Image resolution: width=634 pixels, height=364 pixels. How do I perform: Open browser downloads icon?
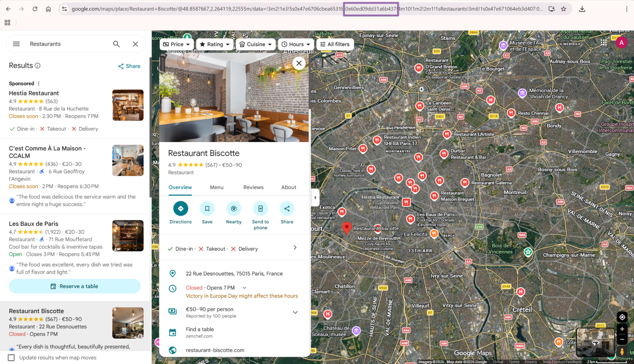[582, 9]
